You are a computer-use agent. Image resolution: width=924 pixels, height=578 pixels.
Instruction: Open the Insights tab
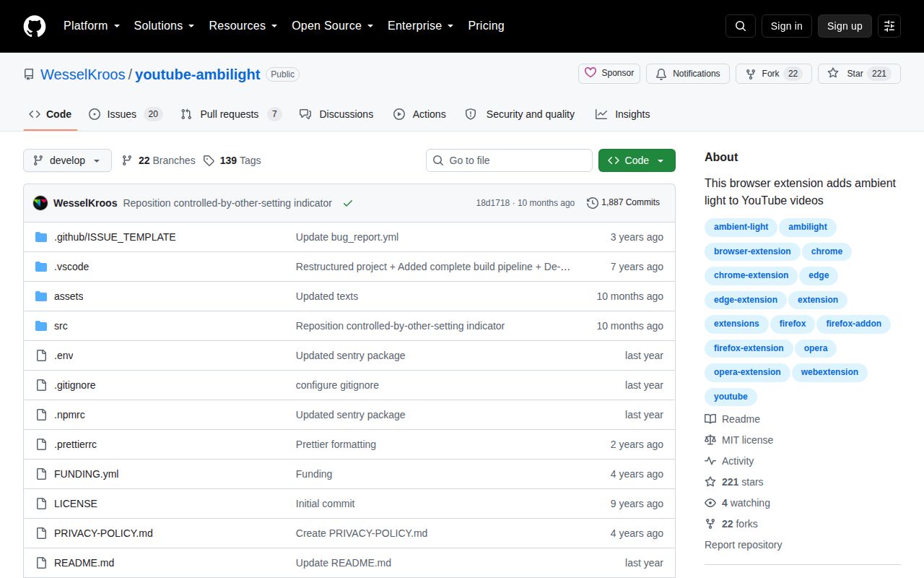(622, 114)
